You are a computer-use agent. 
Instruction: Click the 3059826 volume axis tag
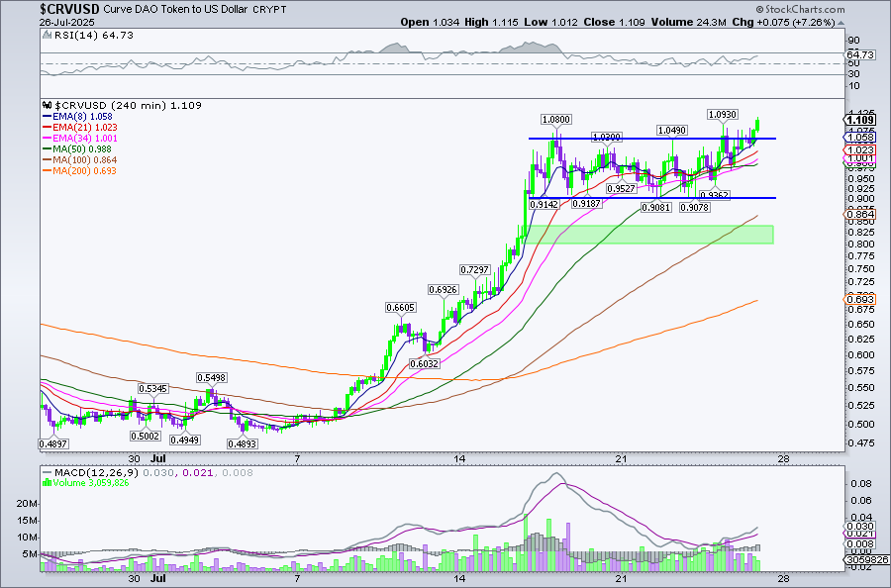(x=866, y=560)
